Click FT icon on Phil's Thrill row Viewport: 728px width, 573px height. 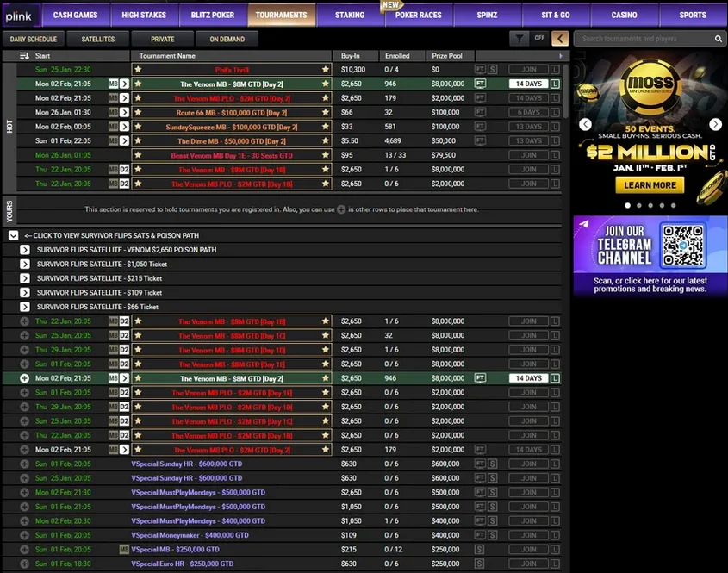click(x=480, y=70)
